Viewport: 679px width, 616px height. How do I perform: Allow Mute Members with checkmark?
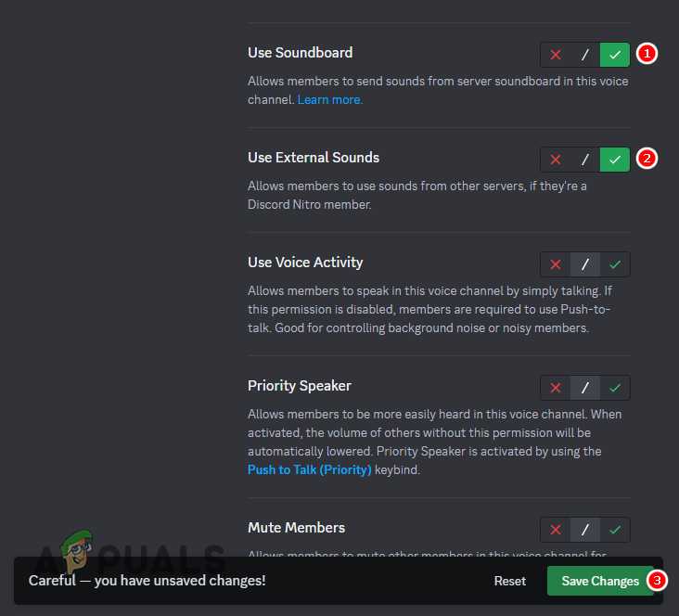point(615,530)
